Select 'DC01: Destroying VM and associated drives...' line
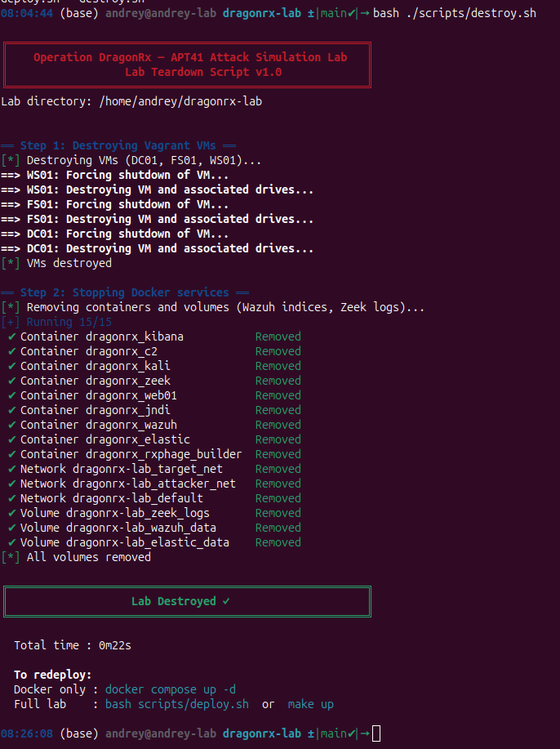Screen dimensions: 560x749 coord(157,248)
